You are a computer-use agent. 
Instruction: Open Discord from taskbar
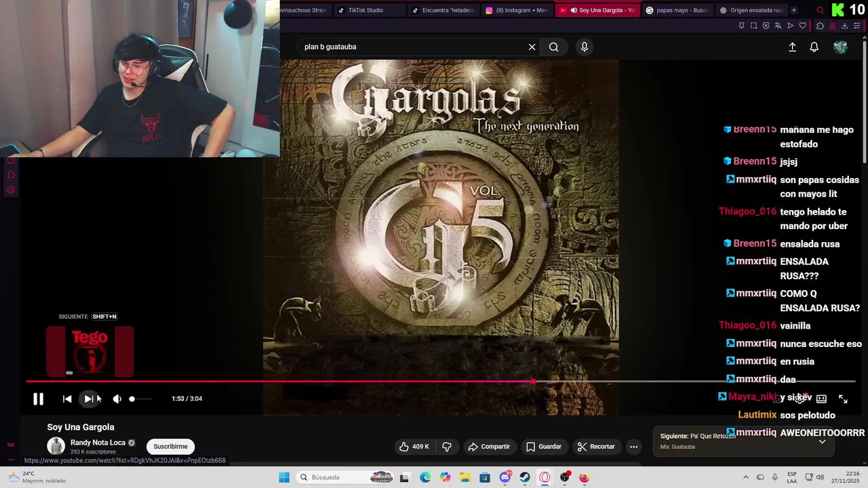[x=505, y=477]
